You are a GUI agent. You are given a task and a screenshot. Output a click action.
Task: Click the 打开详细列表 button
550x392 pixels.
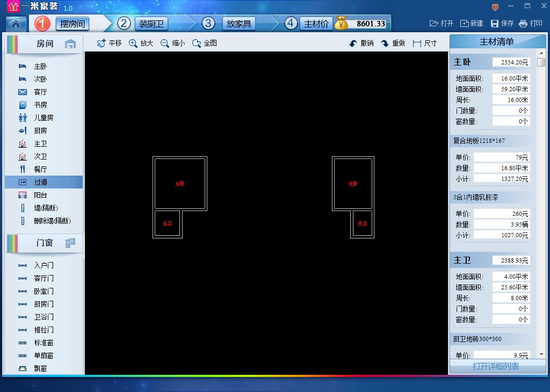point(495,366)
